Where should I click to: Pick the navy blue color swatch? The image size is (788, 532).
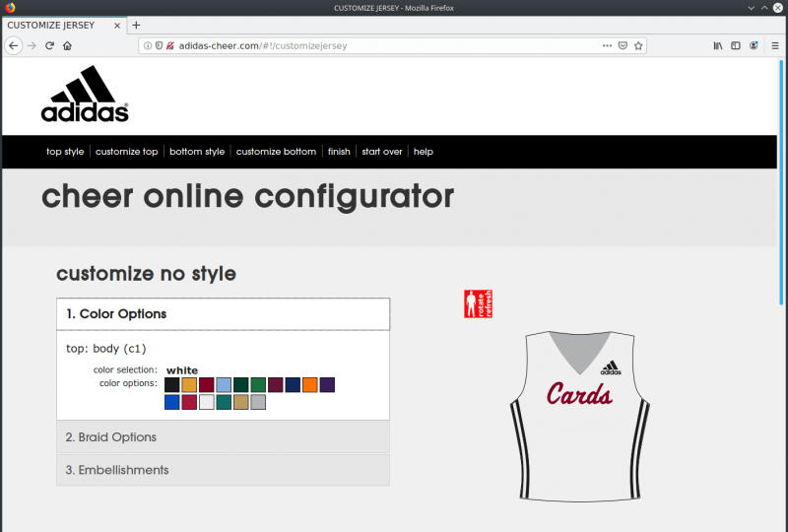[293, 385]
